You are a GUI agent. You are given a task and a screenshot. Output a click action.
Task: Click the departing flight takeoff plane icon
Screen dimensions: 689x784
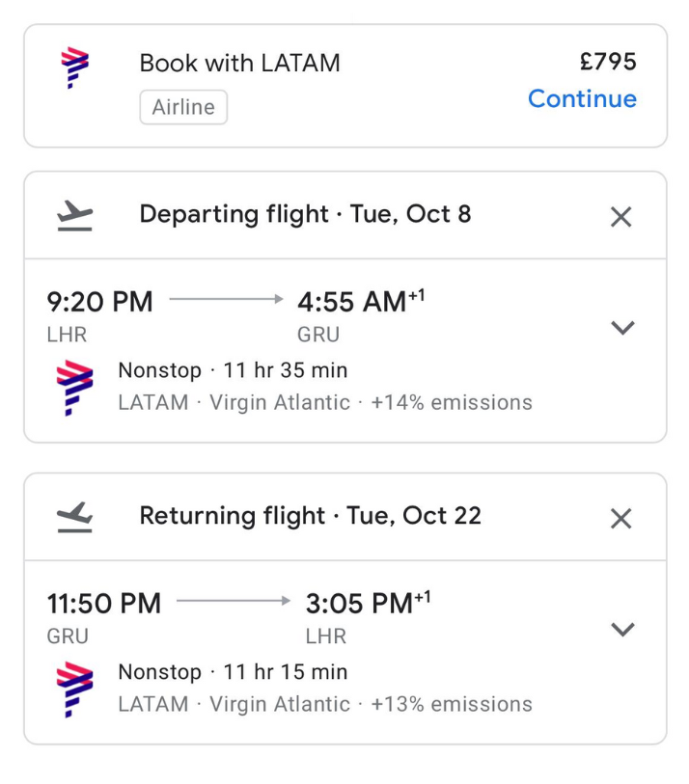click(x=75, y=215)
